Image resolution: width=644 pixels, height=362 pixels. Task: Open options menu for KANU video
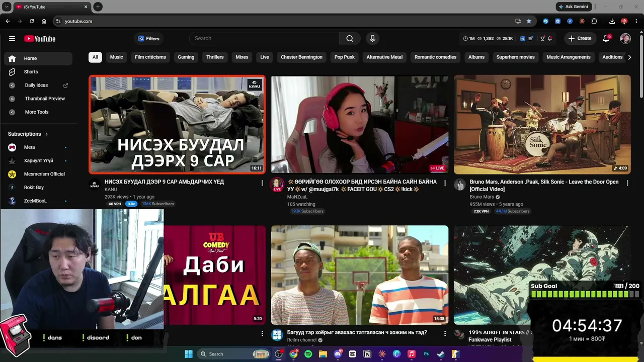[x=262, y=183]
